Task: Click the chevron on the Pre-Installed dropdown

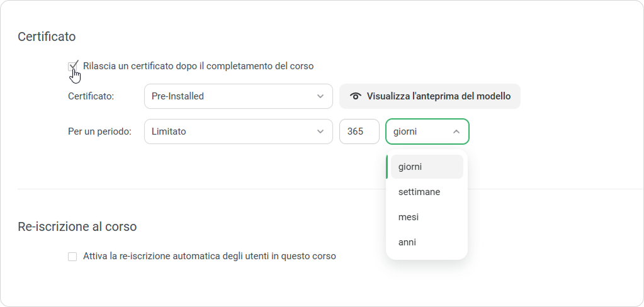Action: [x=320, y=96]
